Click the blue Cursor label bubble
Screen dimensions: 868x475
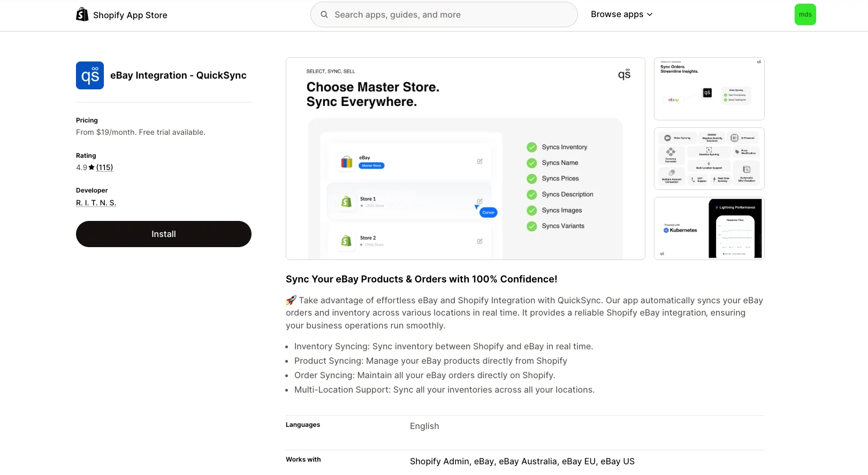coord(489,212)
